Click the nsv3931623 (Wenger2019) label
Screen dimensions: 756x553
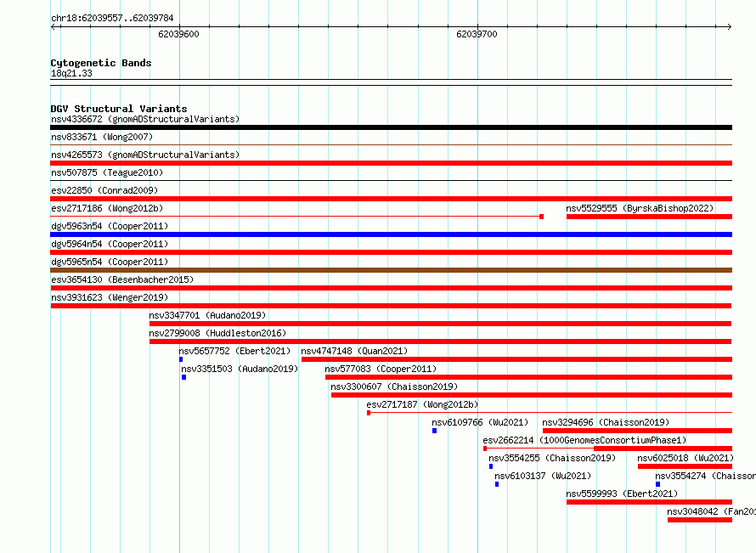point(110,297)
